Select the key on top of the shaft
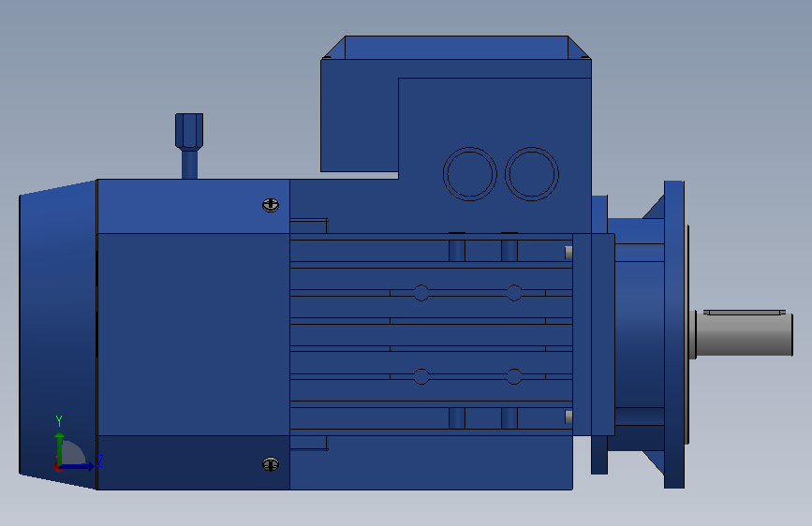Image resolution: width=812 pixels, height=526 pixels. pos(745,313)
